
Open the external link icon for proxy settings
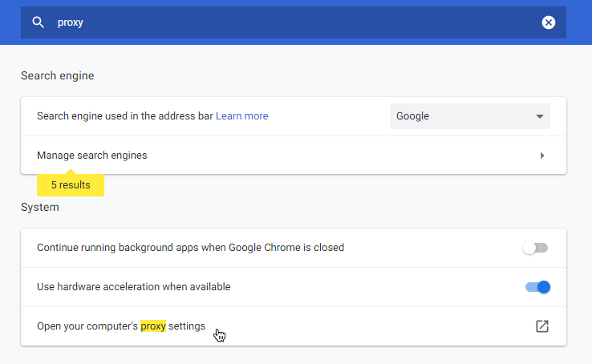[x=542, y=326]
